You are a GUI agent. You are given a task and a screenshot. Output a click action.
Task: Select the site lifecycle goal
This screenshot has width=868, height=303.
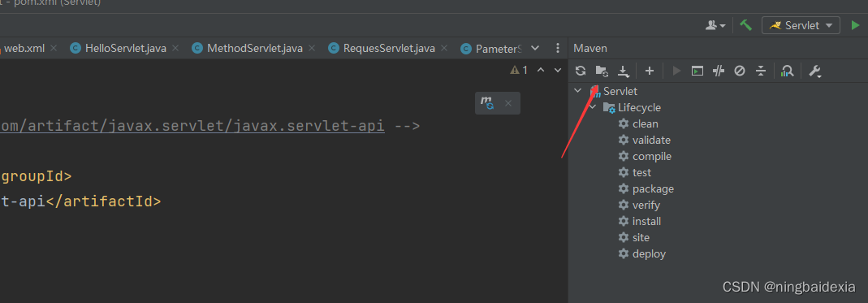pyautogui.click(x=634, y=237)
